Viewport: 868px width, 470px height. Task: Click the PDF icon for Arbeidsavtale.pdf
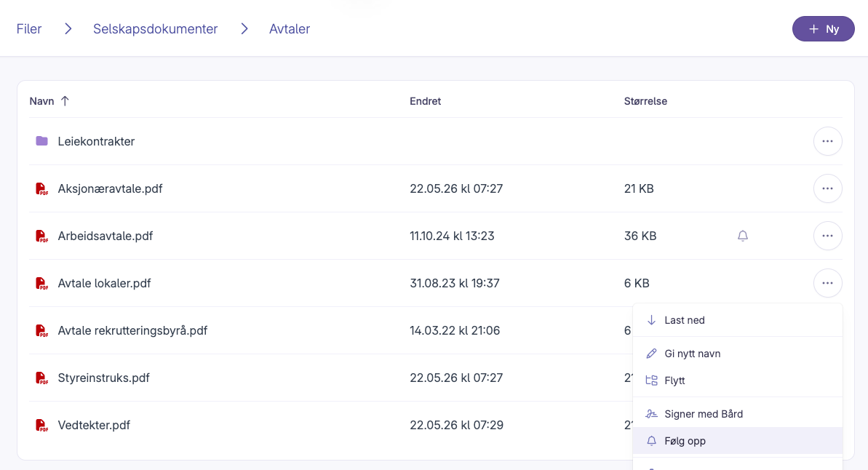41,236
